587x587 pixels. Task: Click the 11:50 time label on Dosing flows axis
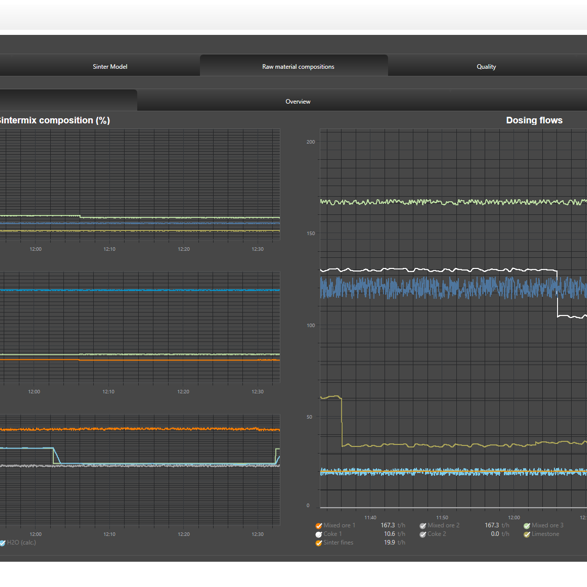pyautogui.click(x=442, y=517)
